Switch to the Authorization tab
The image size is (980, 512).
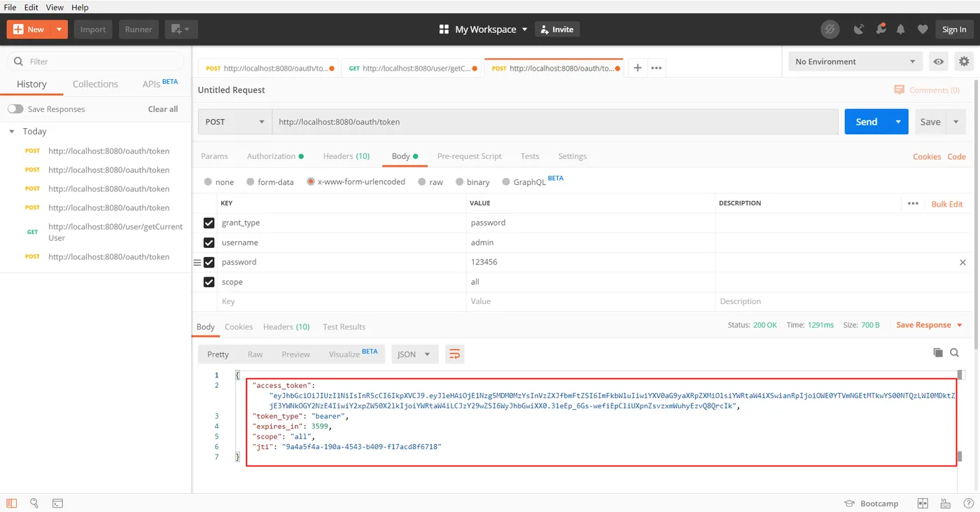(275, 156)
